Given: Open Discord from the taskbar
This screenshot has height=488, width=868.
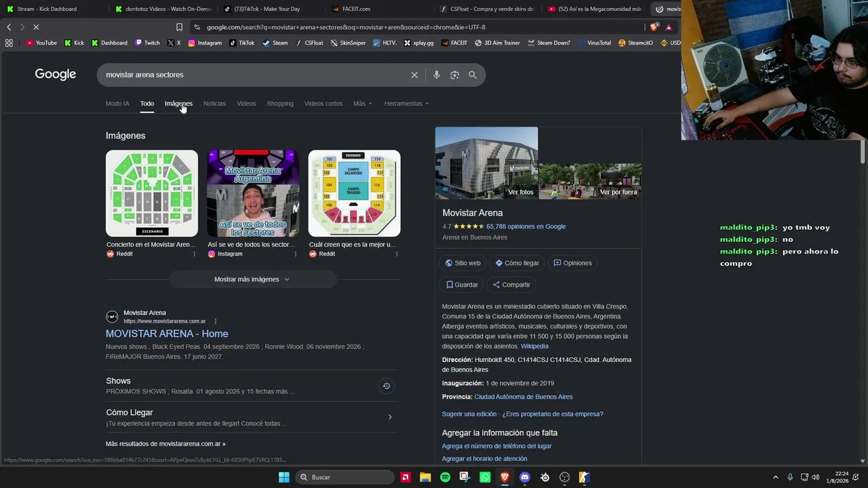Looking at the screenshot, I should 524,477.
